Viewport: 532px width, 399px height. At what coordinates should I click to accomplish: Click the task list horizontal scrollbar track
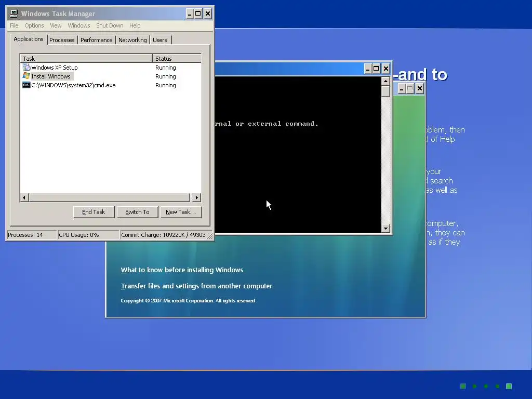[x=110, y=197]
